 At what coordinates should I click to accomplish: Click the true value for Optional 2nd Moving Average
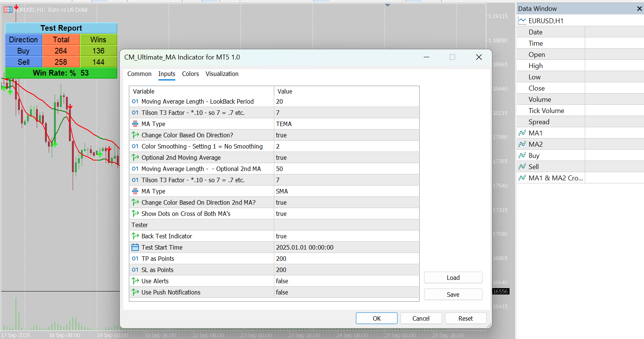coord(347,158)
